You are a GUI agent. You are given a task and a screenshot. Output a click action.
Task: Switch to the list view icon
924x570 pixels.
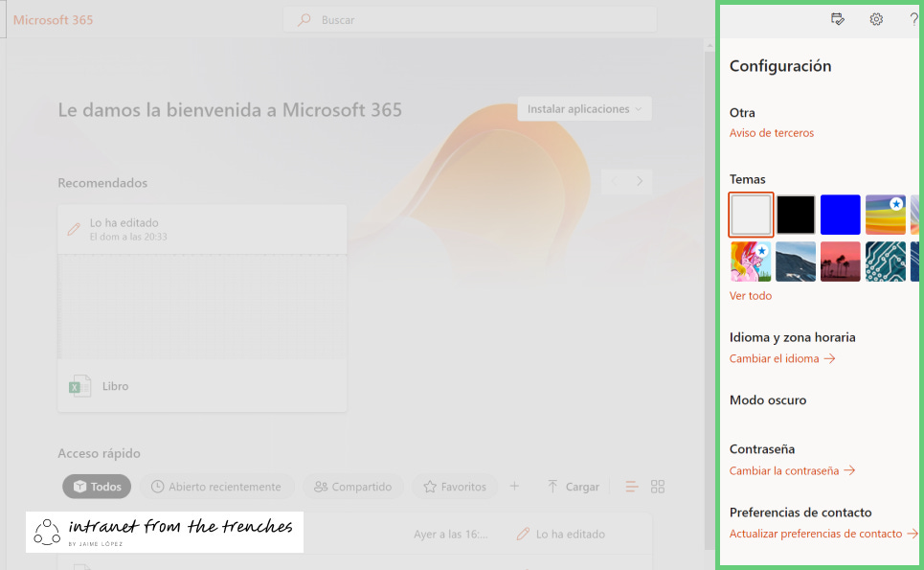pos(631,487)
